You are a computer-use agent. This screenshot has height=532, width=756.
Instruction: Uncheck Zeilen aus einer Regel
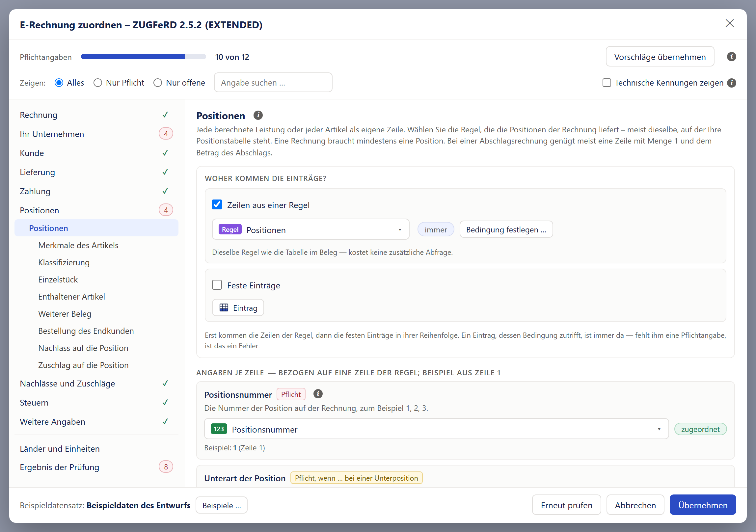(217, 204)
